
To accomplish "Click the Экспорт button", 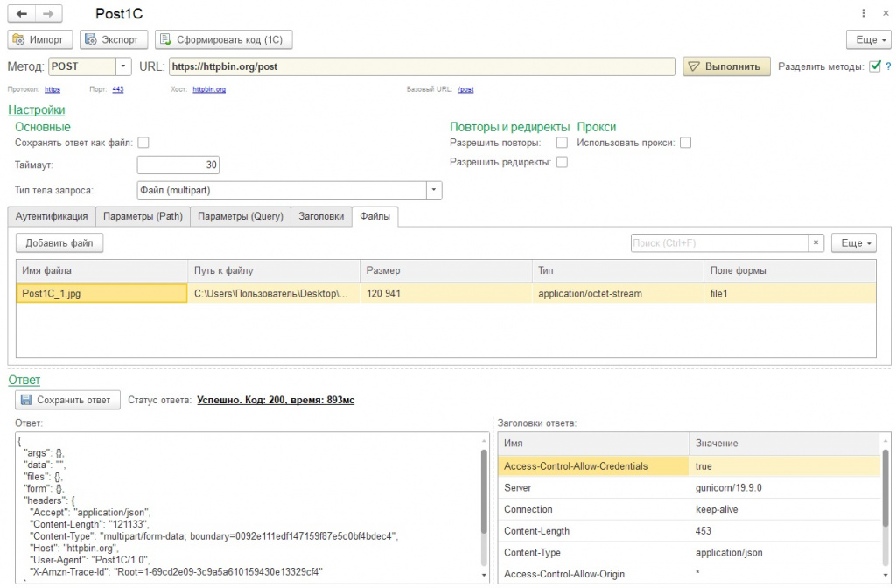I will [114, 39].
